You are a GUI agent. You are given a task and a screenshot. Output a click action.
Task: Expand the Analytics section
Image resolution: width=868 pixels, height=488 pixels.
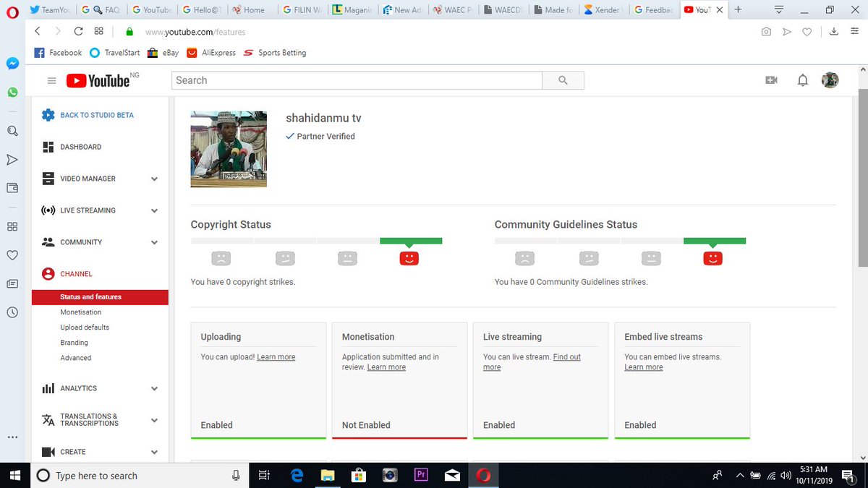coord(154,388)
